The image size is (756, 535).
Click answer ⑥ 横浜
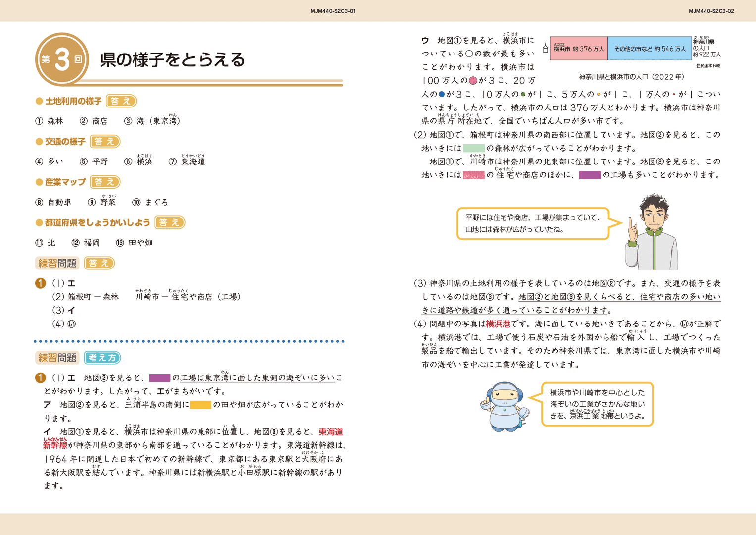pos(138,160)
